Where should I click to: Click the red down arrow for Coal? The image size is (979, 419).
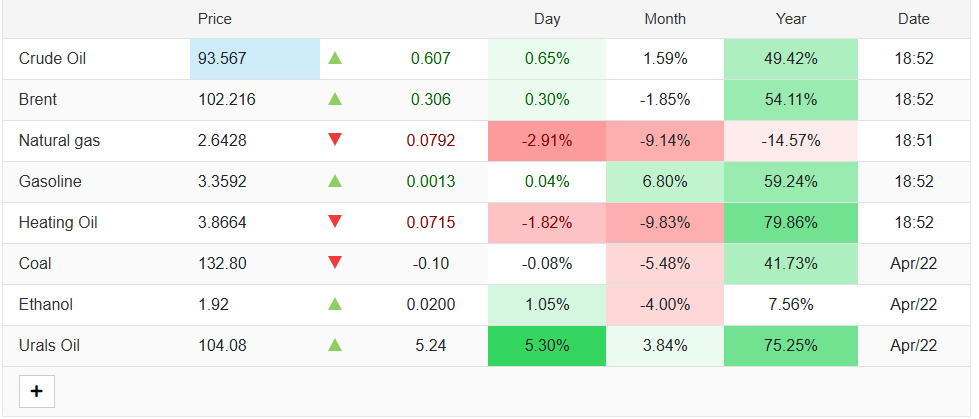(x=335, y=263)
